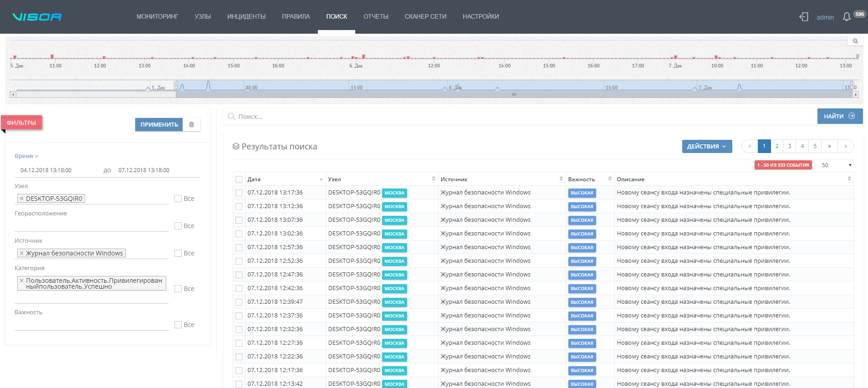Expand the Время filter dropdown
The width and height of the screenshot is (868, 388).
[26, 156]
